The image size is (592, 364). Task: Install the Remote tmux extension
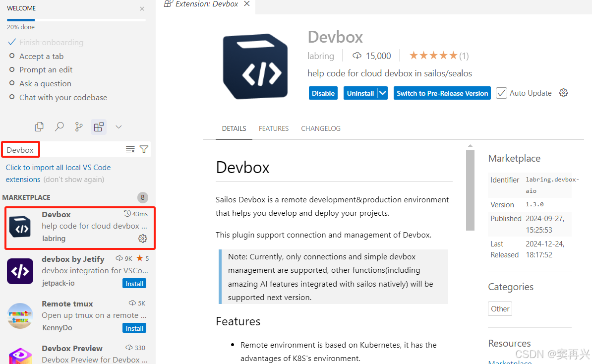[134, 328]
